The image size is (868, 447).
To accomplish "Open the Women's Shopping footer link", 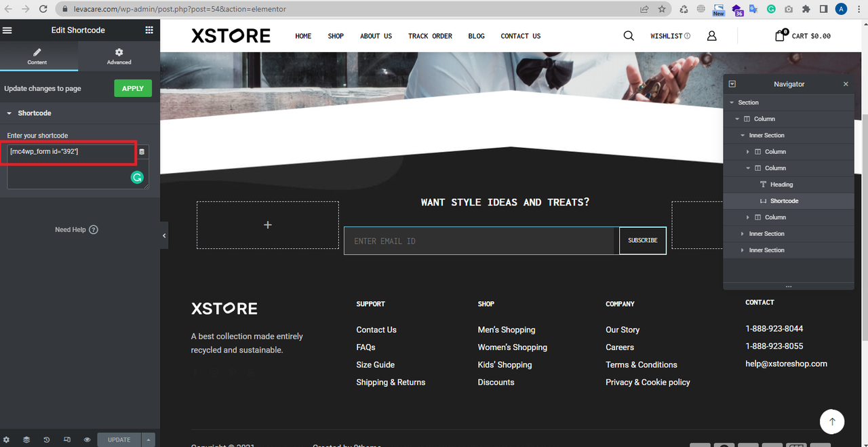I will coord(512,347).
